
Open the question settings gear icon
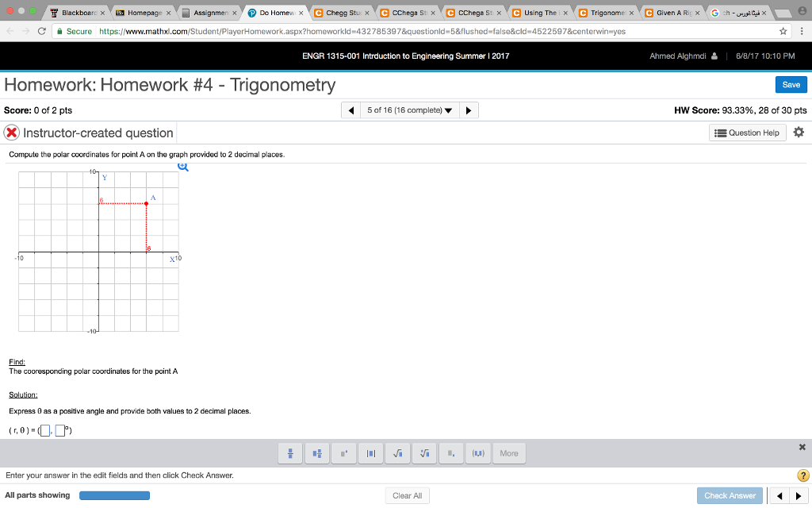click(800, 133)
